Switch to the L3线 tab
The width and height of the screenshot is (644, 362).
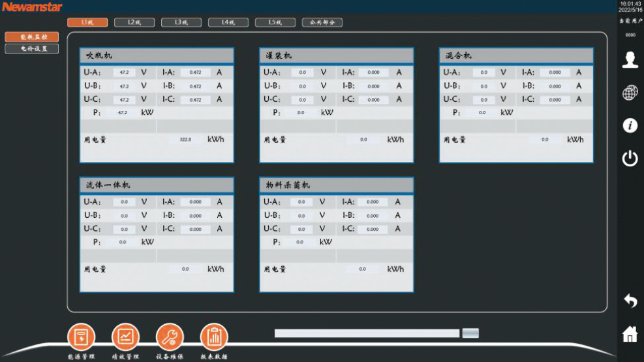pyautogui.click(x=181, y=22)
